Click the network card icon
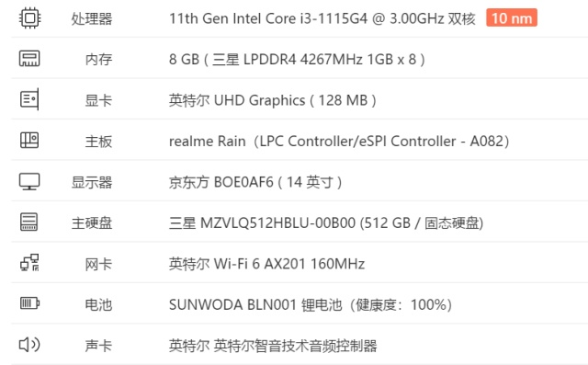Screen dimensions: 588x365 29,263
